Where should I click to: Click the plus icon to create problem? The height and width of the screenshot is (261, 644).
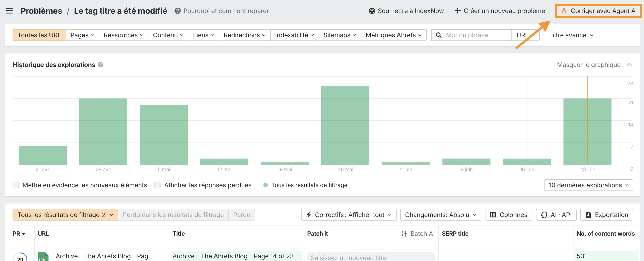[x=458, y=11]
